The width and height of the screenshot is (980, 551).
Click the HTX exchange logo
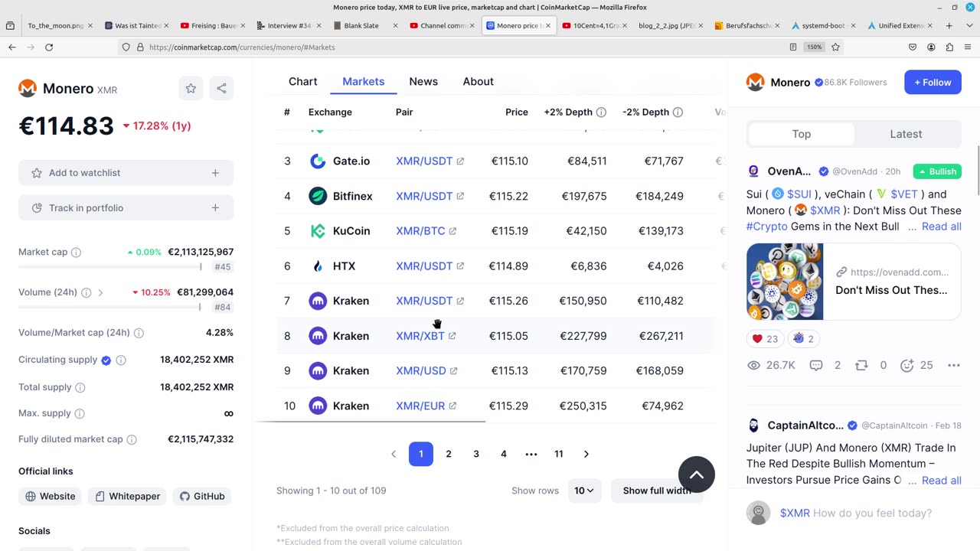coord(318,266)
